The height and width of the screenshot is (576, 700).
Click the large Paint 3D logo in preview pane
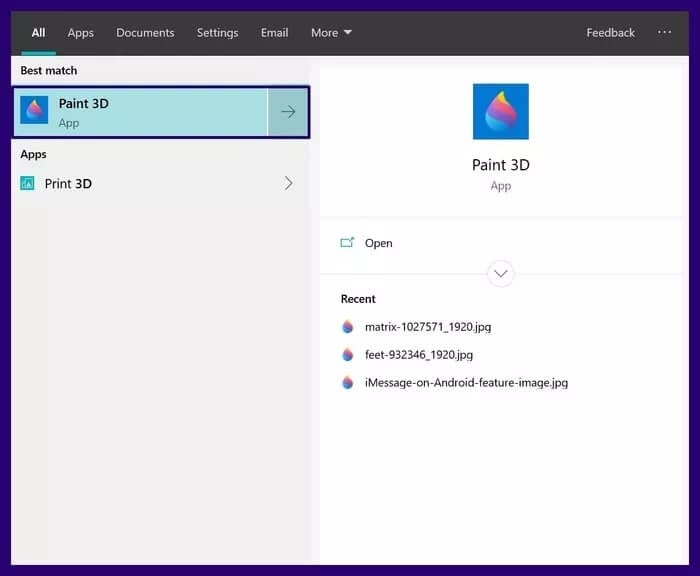(500, 112)
